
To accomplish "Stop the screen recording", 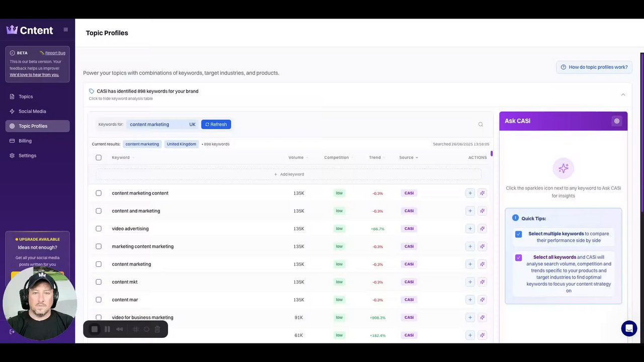I will click(x=94, y=329).
